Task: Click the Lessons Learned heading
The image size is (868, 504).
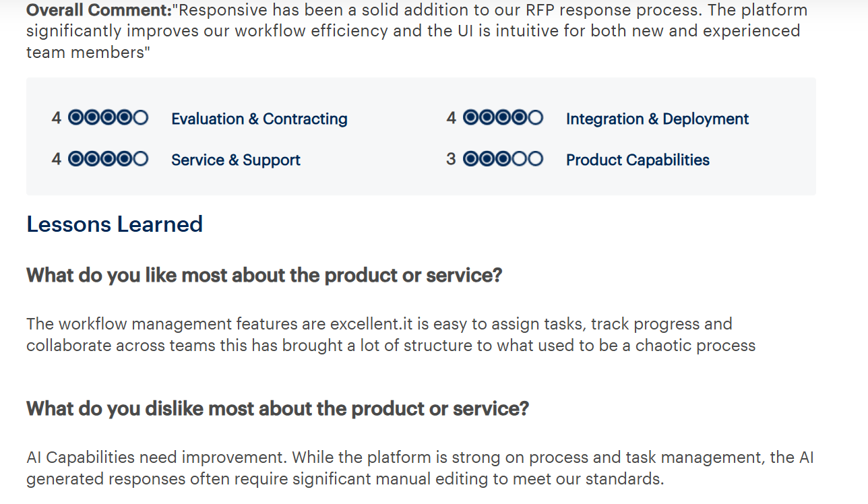Action: 115,224
